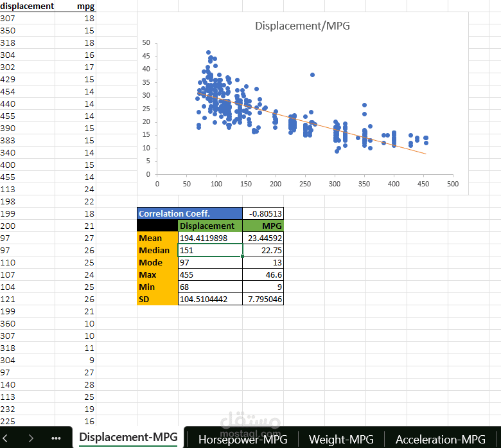The width and height of the screenshot is (501, 448).
Task: Select the Mode row label
Action: point(157,262)
